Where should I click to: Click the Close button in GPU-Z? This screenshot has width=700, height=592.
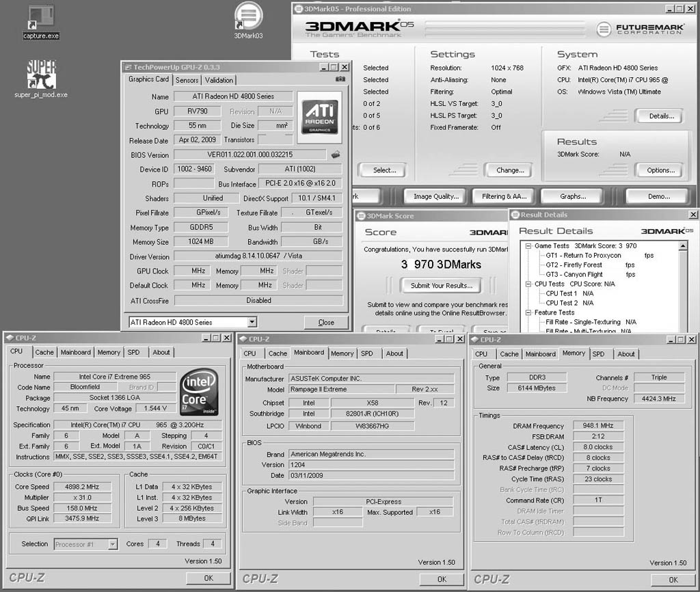(326, 323)
